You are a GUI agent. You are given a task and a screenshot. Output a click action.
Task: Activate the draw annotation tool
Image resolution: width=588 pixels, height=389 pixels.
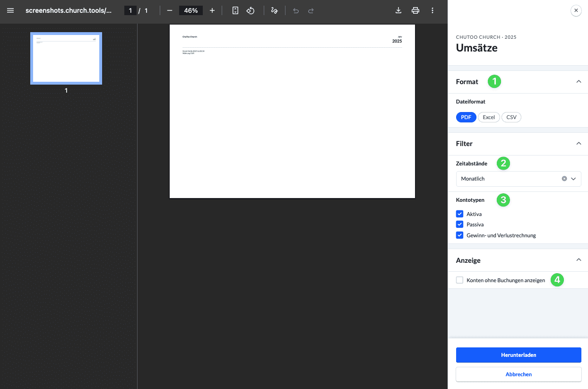coord(274,10)
